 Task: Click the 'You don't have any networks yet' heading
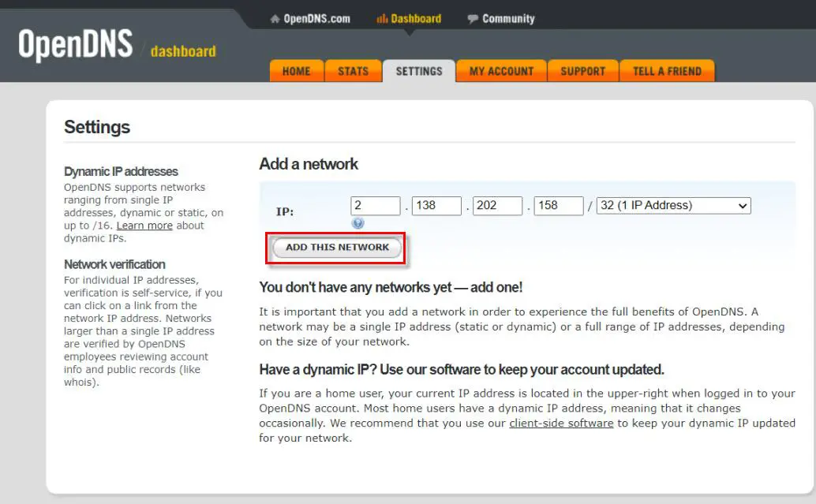[391, 287]
